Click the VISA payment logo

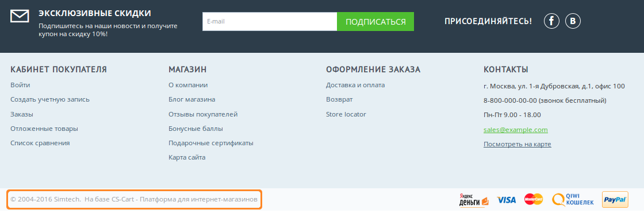[507, 200]
